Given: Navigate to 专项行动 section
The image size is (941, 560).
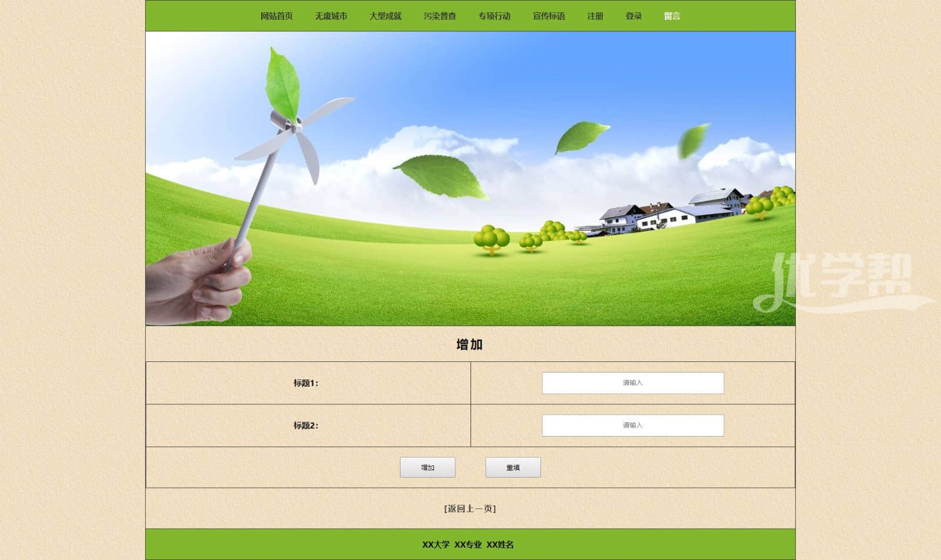Looking at the screenshot, I should 494,16.
